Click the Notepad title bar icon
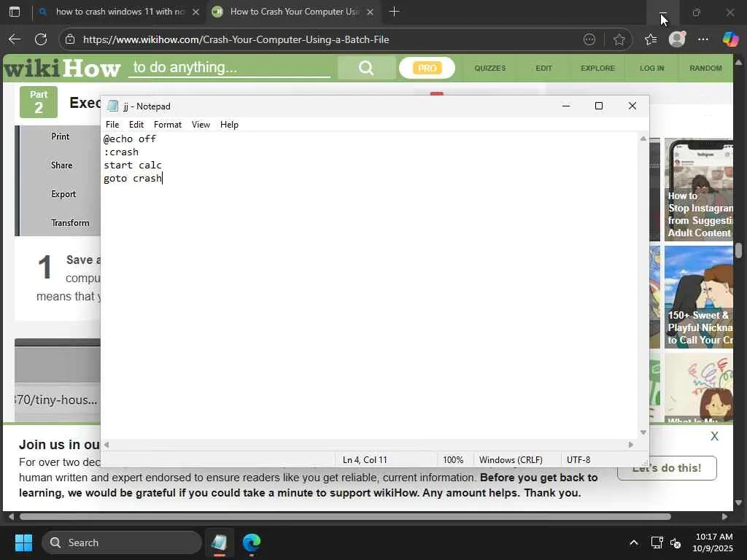This screenshot has height=560, width=747. pyautogui.click(x=112, y=106)
